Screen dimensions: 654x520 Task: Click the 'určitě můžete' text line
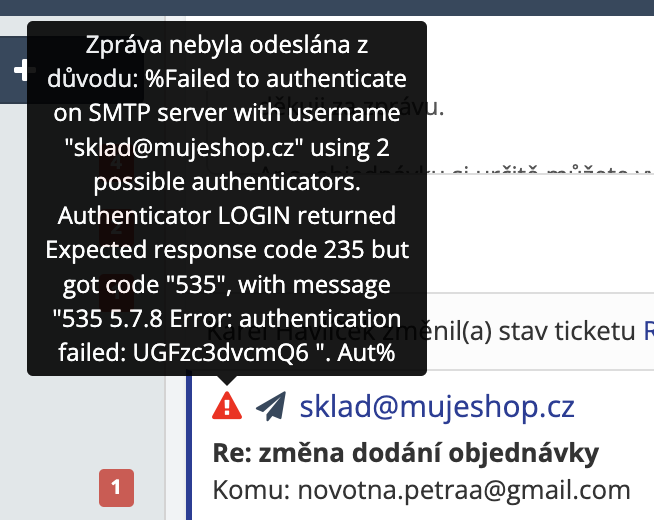click(x=590, y=170)
